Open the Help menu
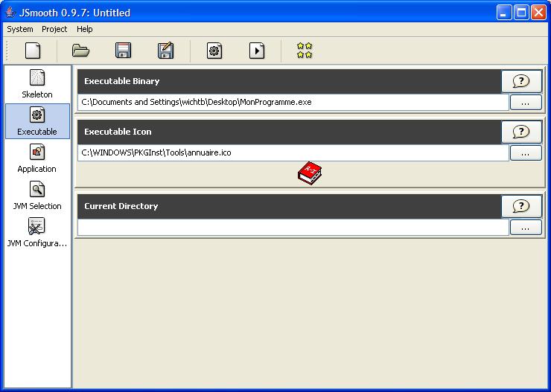The image size is (551, 392). 85,29
